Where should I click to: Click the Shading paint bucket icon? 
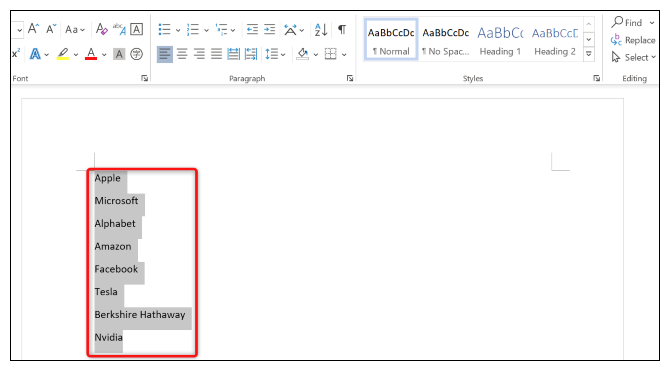tap(302, 54)
